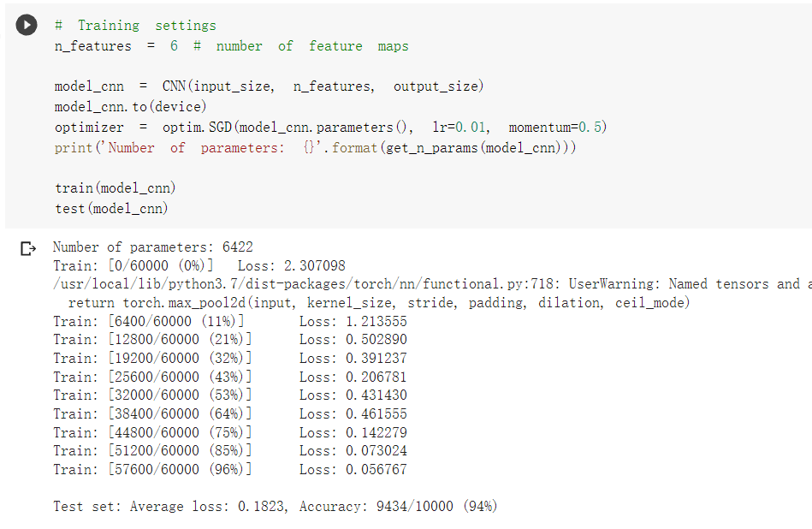Click the 'return torch.max_pool2d' warning line

point(378,303)
